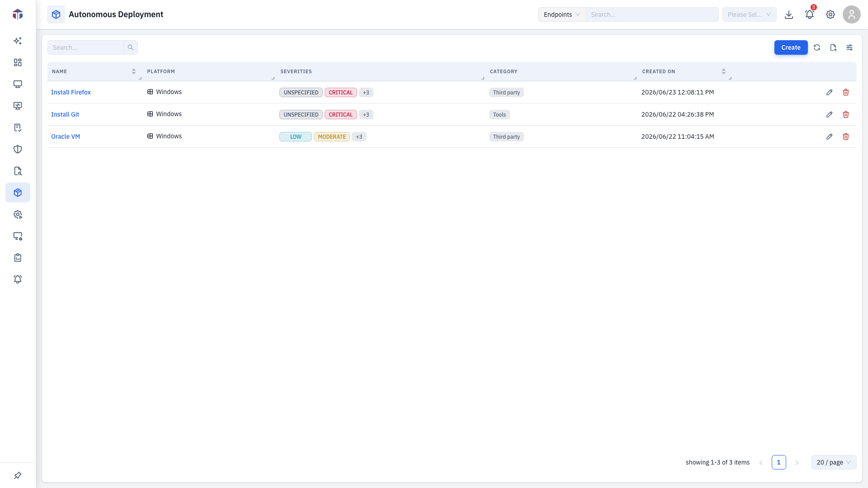Image resolution: width=868 pixels, height=488 pixels.
Task: Click the Severities column header
Action: (x=296, y=71)
